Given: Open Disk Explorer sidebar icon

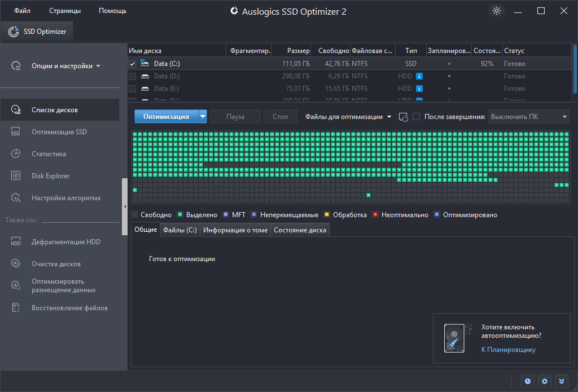Looking at the screenshot, I should (x=16, y=176).
